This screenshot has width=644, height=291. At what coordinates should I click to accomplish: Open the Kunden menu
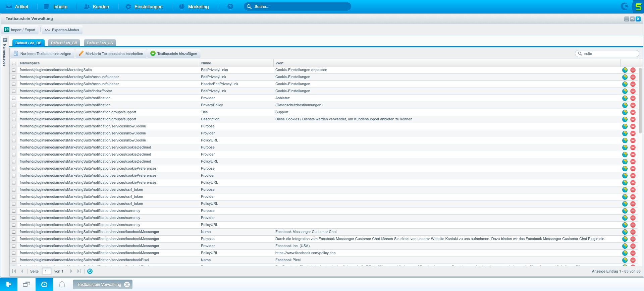point(96,7)
